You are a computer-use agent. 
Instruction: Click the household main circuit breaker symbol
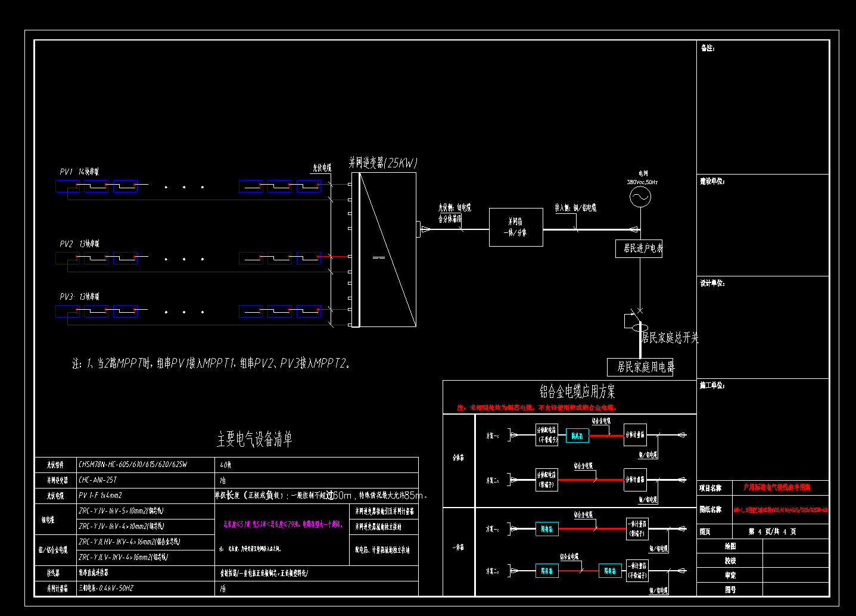click(636, 321)
